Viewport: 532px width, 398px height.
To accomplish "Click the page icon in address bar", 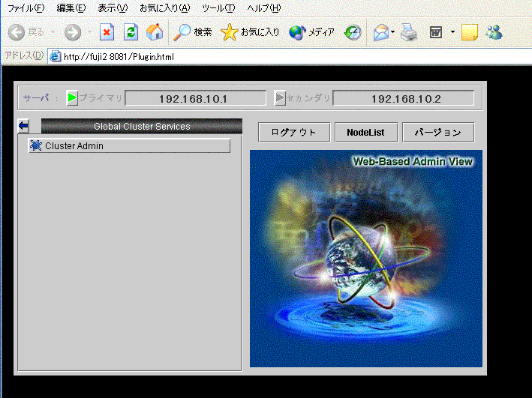I will point(55,57).
